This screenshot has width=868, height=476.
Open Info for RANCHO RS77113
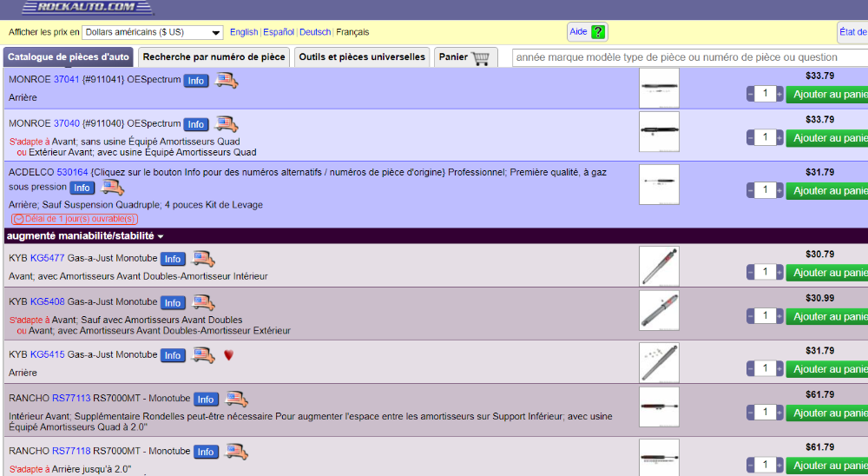tap(206, 399)
